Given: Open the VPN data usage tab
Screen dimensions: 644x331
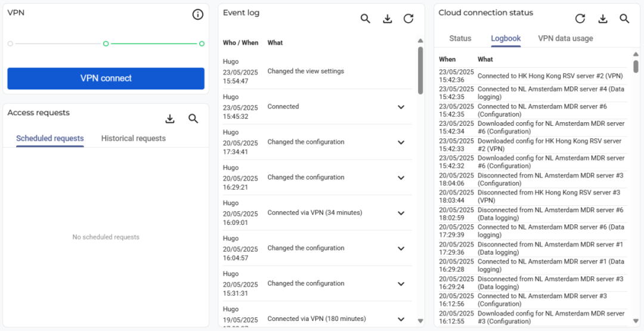Looking at the screenshot, I should [565, 38].
